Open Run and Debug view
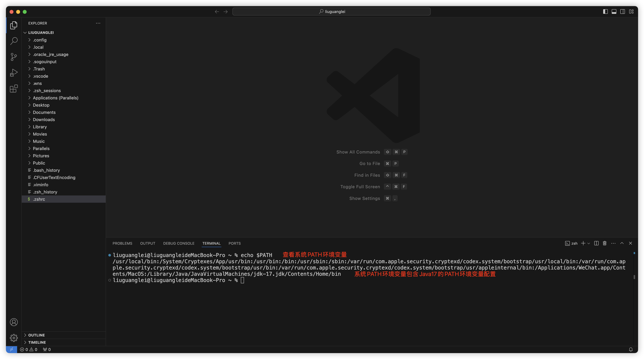This screenshot has width=644, height=359. click(x=14, y=73)
